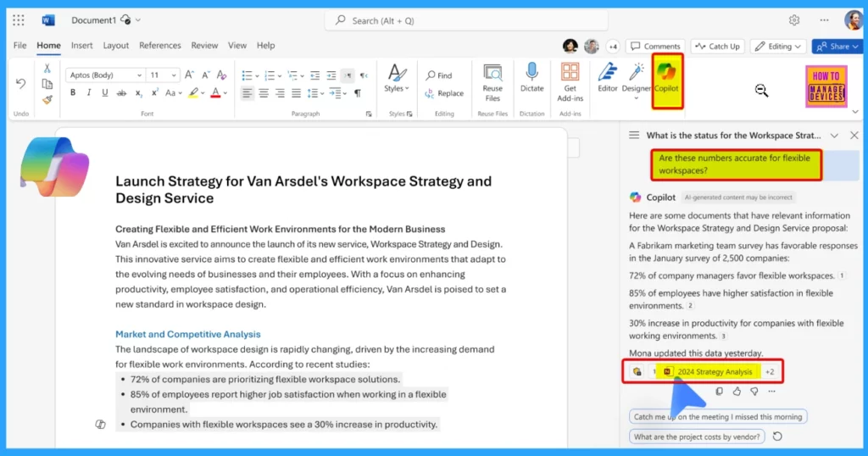Apply superscript formatting
The width and height of the screenshot is (868, 456).
[x=154, y=93]
